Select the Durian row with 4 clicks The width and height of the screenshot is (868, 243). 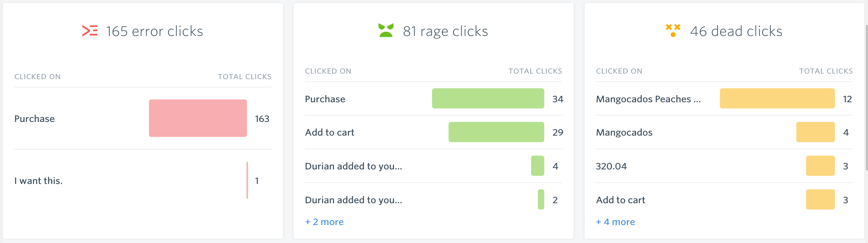click(x=433, y=166)
